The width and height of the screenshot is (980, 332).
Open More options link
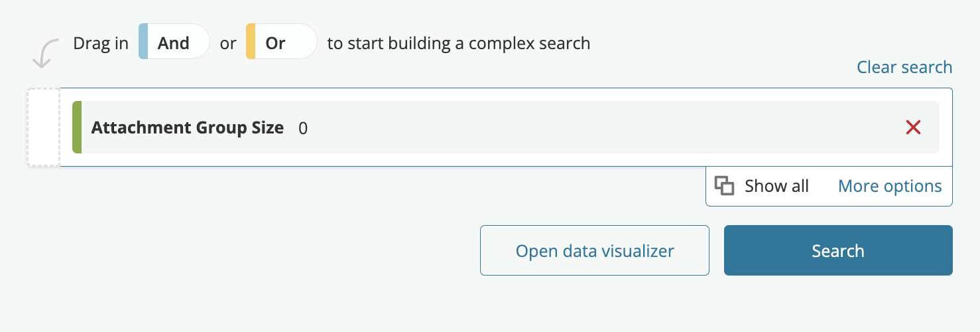pos(890,186)
